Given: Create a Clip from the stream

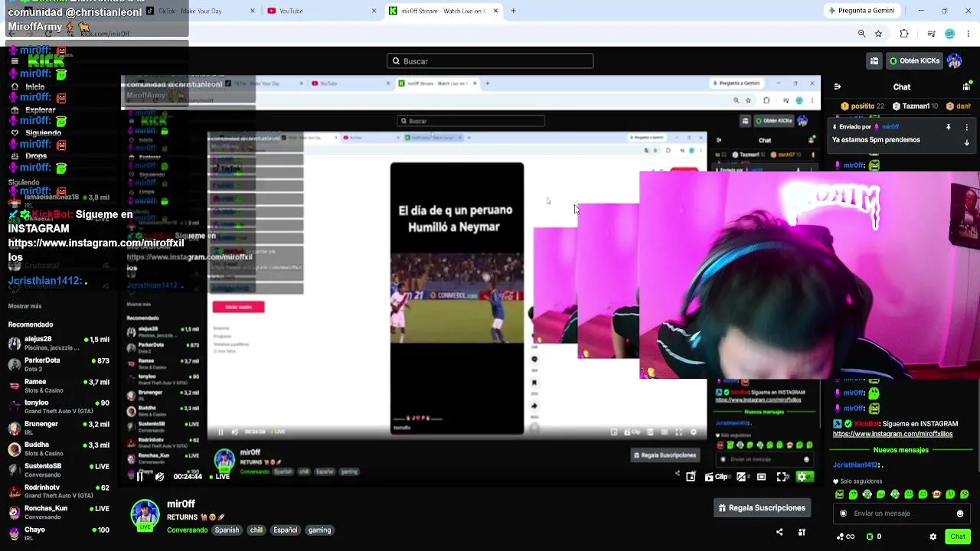Looking at the screenshot, I should (x=716, y=477).
